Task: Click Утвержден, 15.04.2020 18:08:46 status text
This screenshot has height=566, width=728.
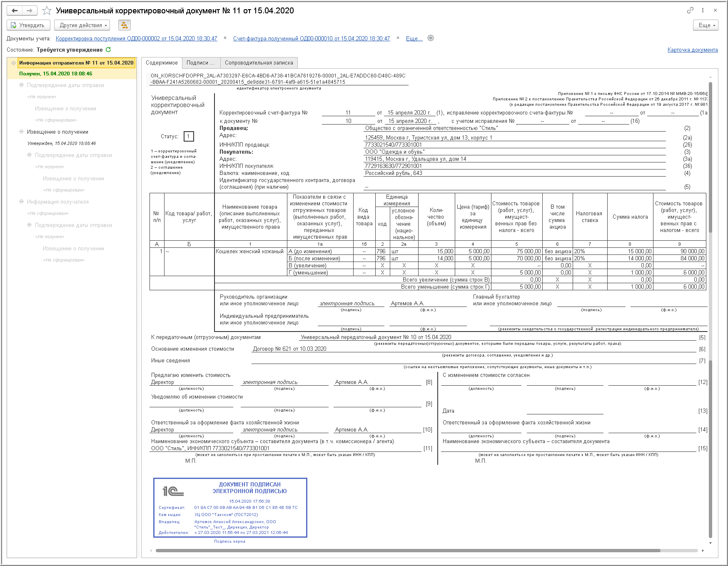Action: 62,143
